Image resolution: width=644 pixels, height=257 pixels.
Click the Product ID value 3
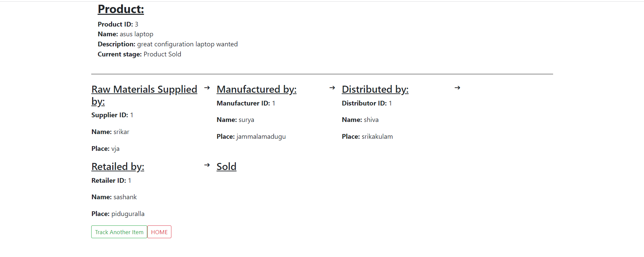tap(137, 24)
